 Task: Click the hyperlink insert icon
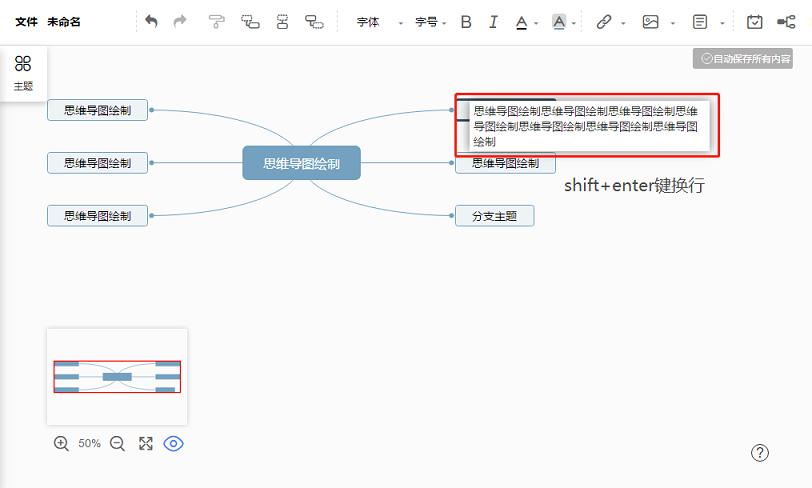[x=604, y=22]
